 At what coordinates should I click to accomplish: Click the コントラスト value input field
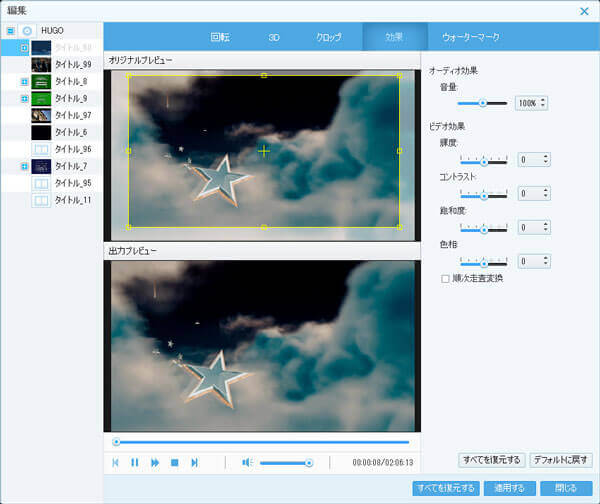click(x=530, y=193)
